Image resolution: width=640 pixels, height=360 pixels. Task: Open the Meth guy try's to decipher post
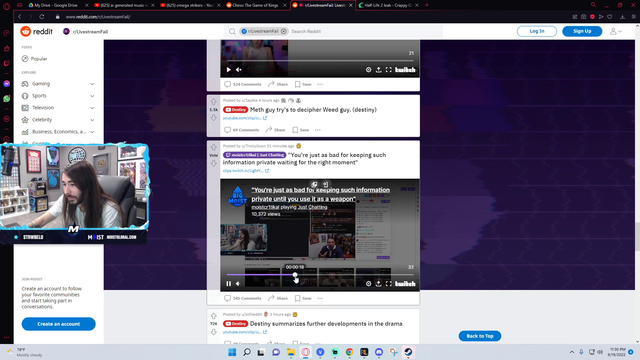pos(313,109)
